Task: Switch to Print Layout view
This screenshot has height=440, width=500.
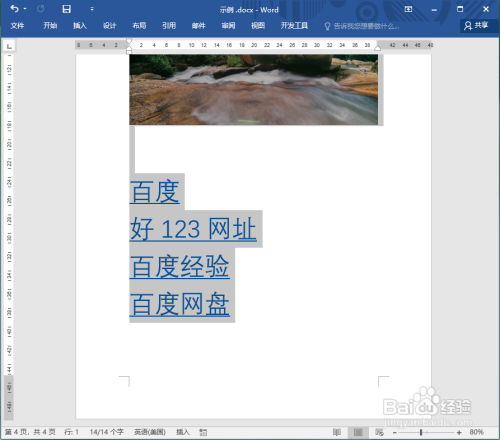Action: pos(358,432)
